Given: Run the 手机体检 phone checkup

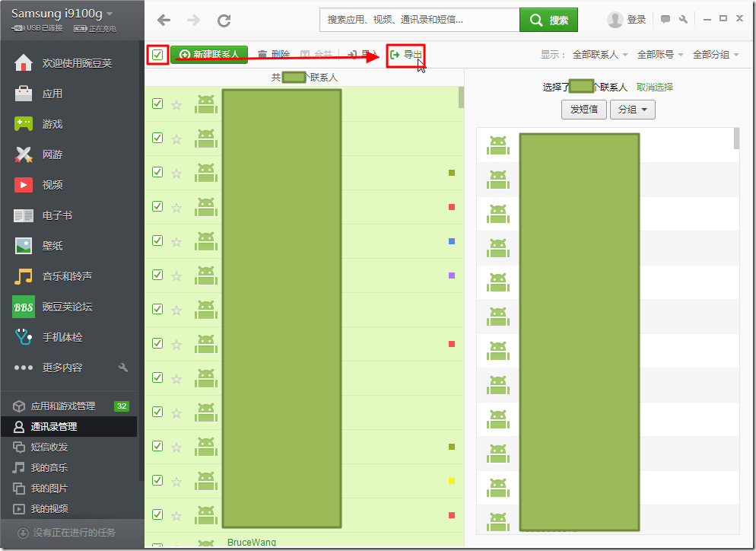Looking at the screenshot, I should pyautogui.click(x=48, y=337).
